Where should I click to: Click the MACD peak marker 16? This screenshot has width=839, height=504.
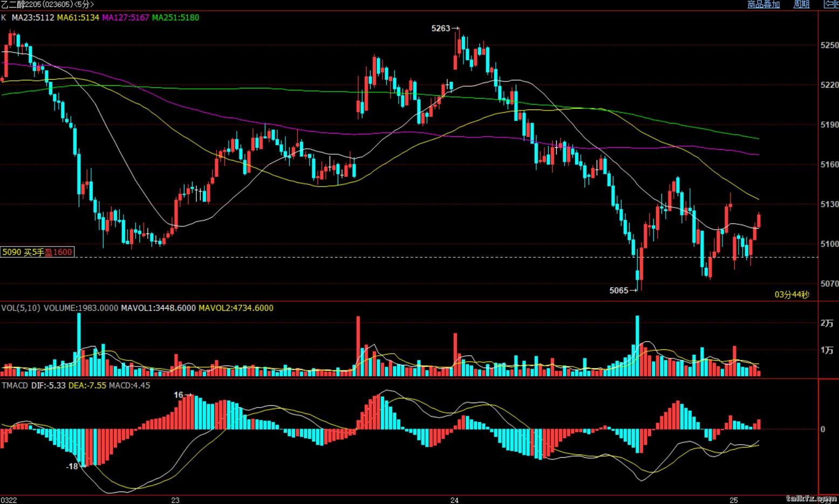[183, 395]
